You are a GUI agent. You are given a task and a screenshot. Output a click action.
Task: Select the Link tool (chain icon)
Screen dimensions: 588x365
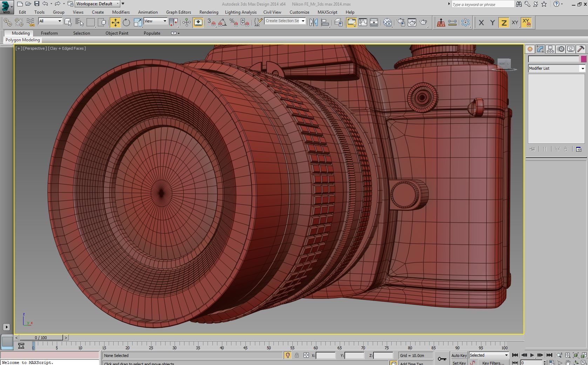tap(7, 22)
